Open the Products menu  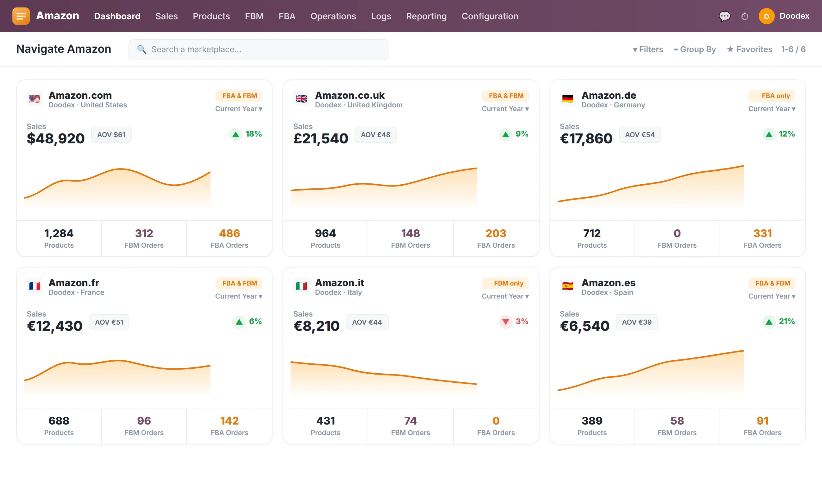[211, 16]
